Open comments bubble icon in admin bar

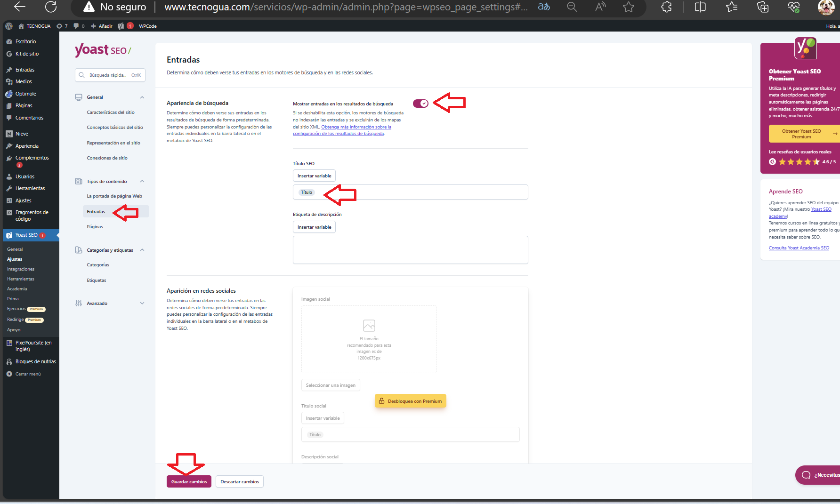[x=79, y=26]
